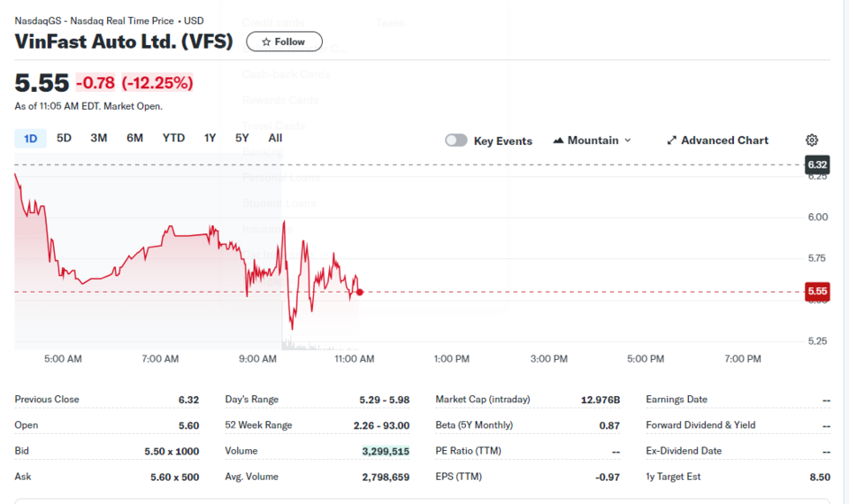Follow VinFast Auto Ltd. stock
849x504 pixels.
[x=284, y=42]
